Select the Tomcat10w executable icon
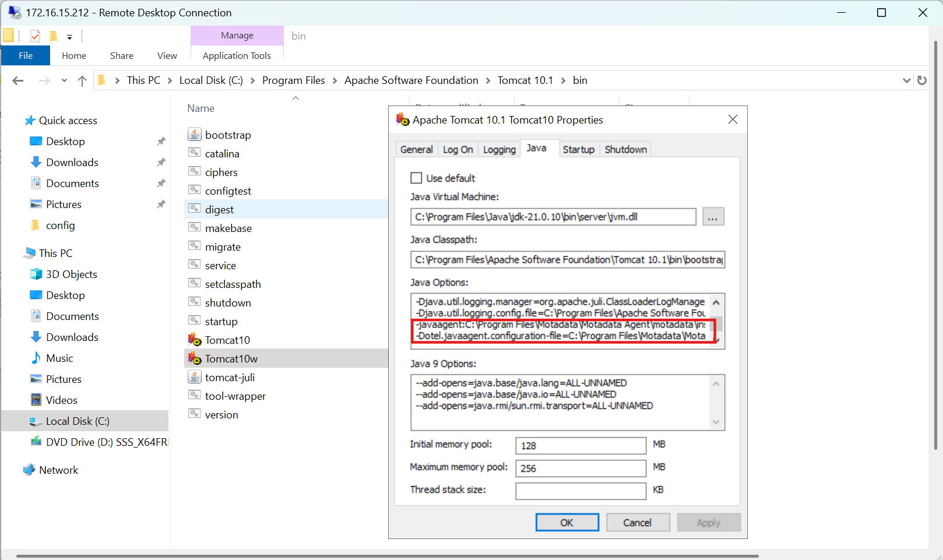943x560 pixels. (x=195, y=358)
